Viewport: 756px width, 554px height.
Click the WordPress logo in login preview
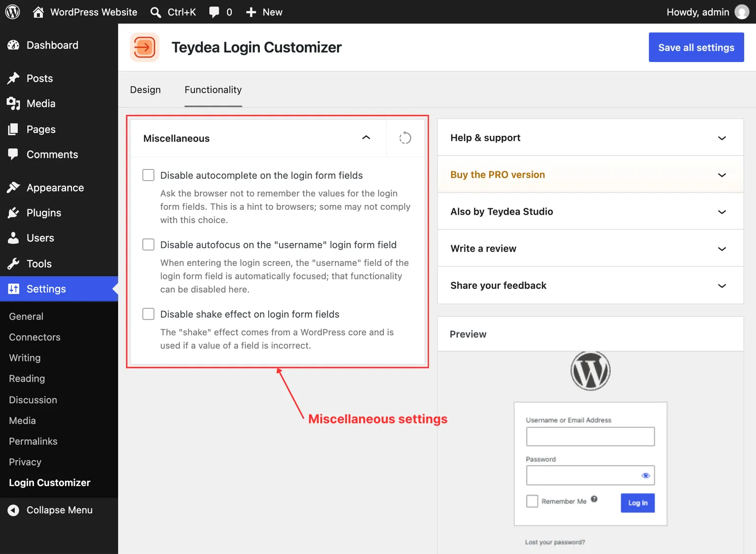tap(591, 371)
